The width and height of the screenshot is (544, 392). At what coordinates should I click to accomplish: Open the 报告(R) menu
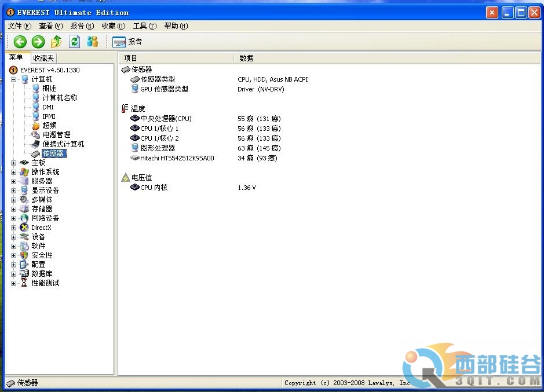click(x=82, y=26)
